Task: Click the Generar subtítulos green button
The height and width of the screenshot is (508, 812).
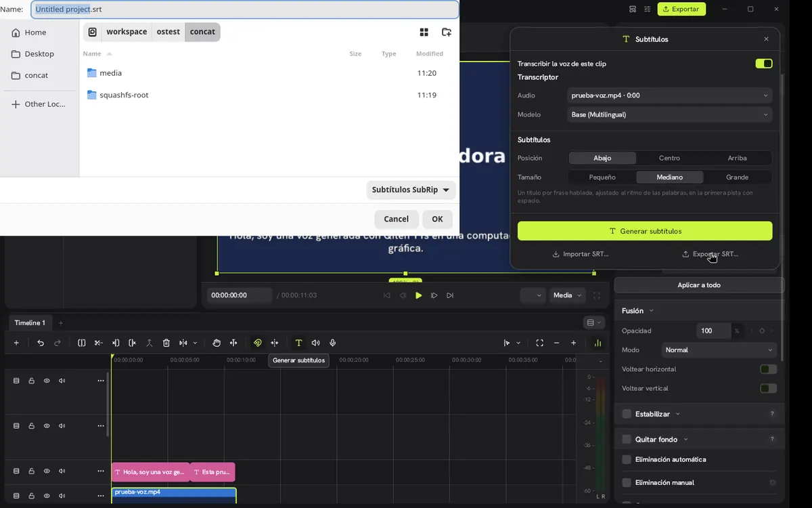Action: click(645, 231)
